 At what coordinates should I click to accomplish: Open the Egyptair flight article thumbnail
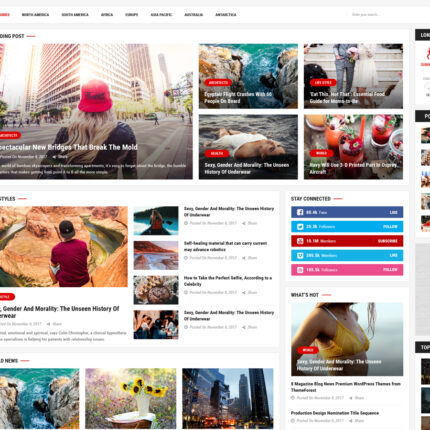248,76
